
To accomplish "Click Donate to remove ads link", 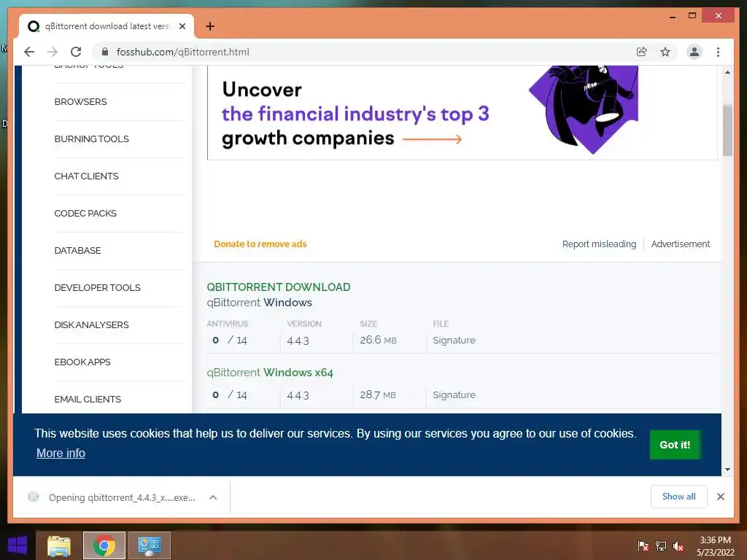I will (260, 244).
